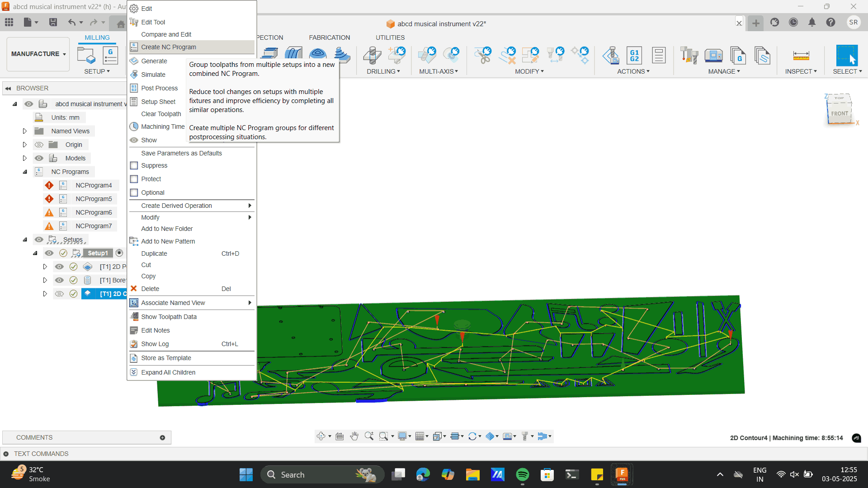Click the taskbar Search field
Screen dimensions: 868x488
(x=322, y=474)
